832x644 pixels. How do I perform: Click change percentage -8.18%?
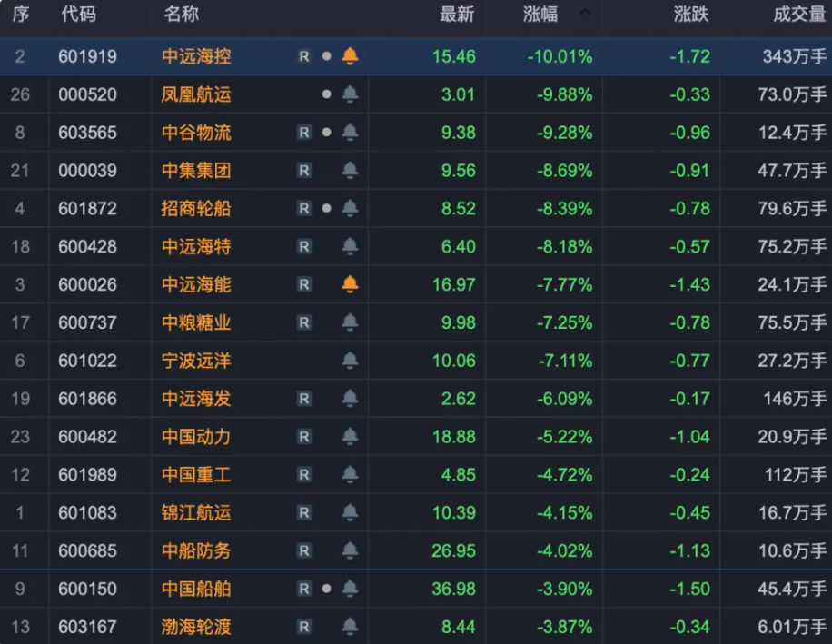click(x=565, y=247)
